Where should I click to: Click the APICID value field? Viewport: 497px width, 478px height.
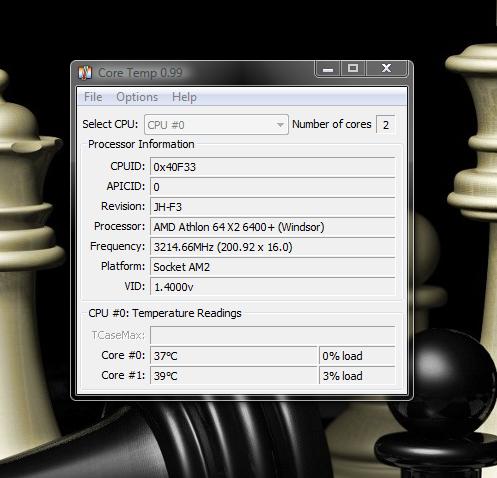[x=273, y=187]
